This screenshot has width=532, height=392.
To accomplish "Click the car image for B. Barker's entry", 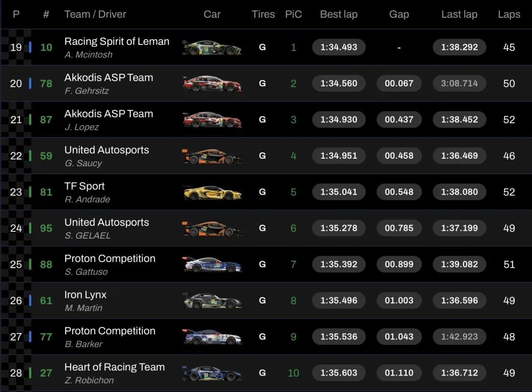I will [x=212, y=336].
